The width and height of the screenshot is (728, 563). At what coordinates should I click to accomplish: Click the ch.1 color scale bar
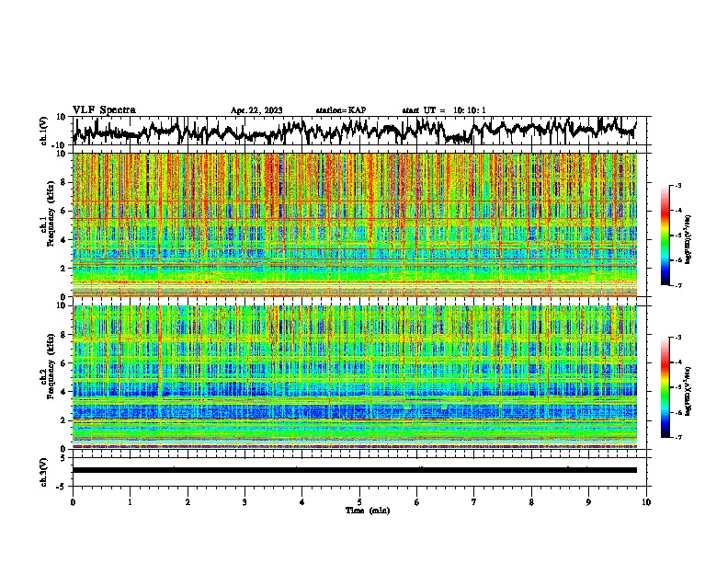click(665, 236)
